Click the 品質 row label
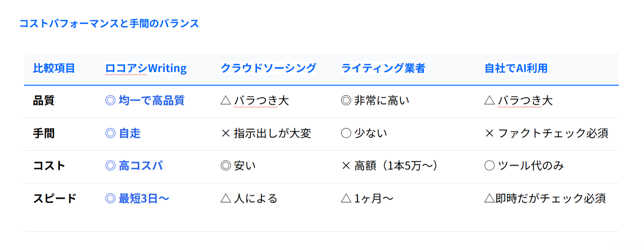This screenshot has width=644, height=250. click(44, 101)
